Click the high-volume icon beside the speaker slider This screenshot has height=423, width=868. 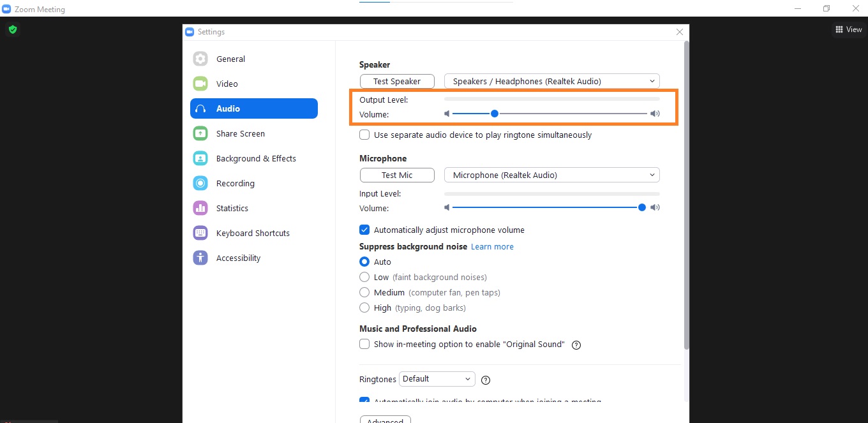[655, 114]
